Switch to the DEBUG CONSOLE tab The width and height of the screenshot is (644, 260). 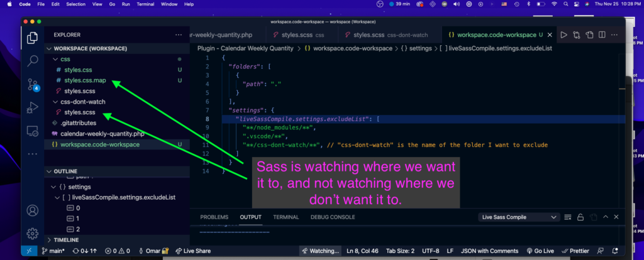click(333, 217)
